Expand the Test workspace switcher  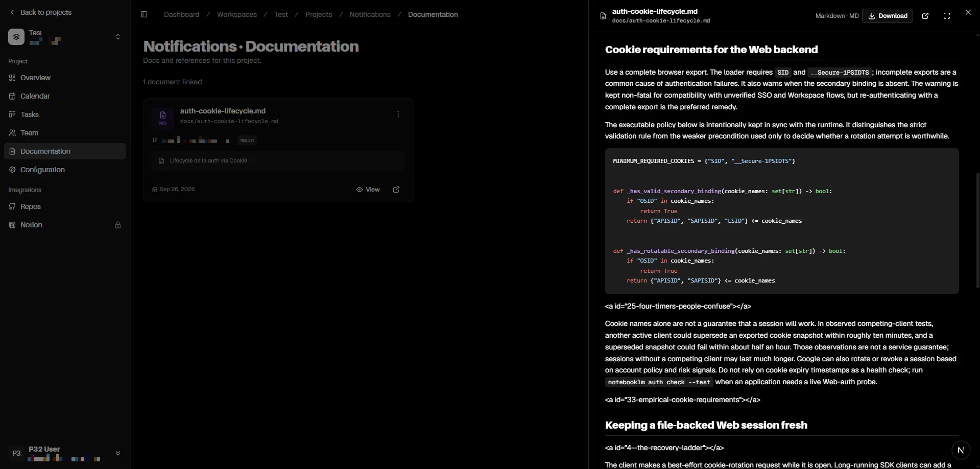tap(118, 37)
